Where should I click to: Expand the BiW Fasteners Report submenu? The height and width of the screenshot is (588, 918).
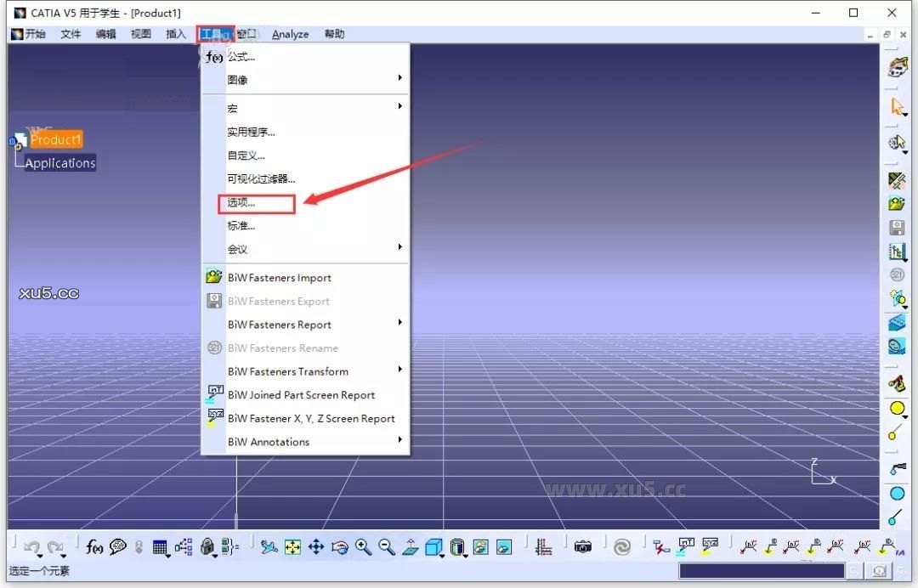[x=399, y=324]
